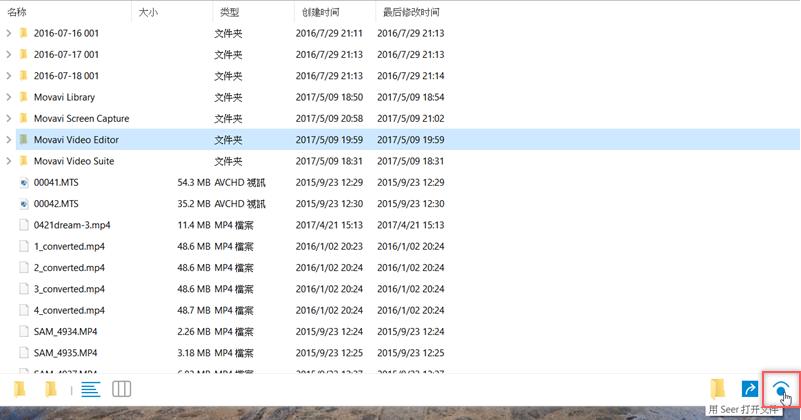
Task: Select the file name 0421dream-3.mp4
Action: pos(72,225)
